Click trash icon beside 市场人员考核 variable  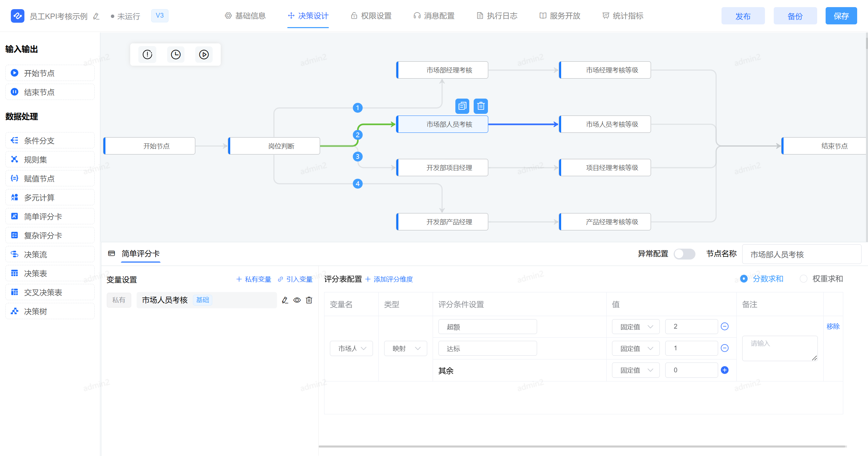coord(309,300)
